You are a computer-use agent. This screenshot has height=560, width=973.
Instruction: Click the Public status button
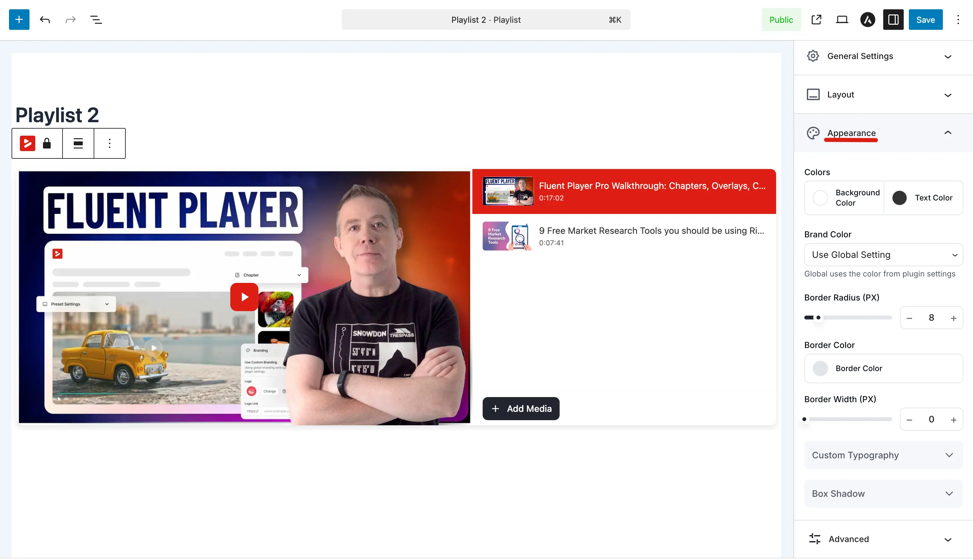[x=781, y=20]
